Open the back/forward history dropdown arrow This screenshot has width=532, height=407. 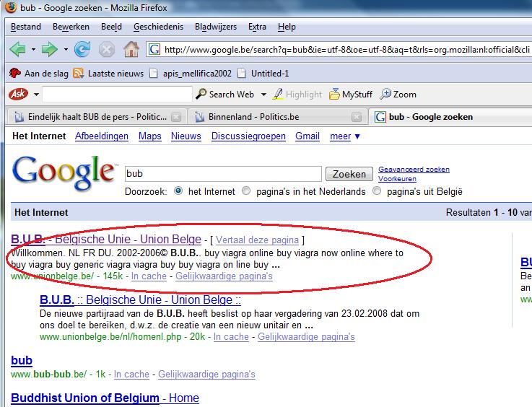click(x=66, y=50)
